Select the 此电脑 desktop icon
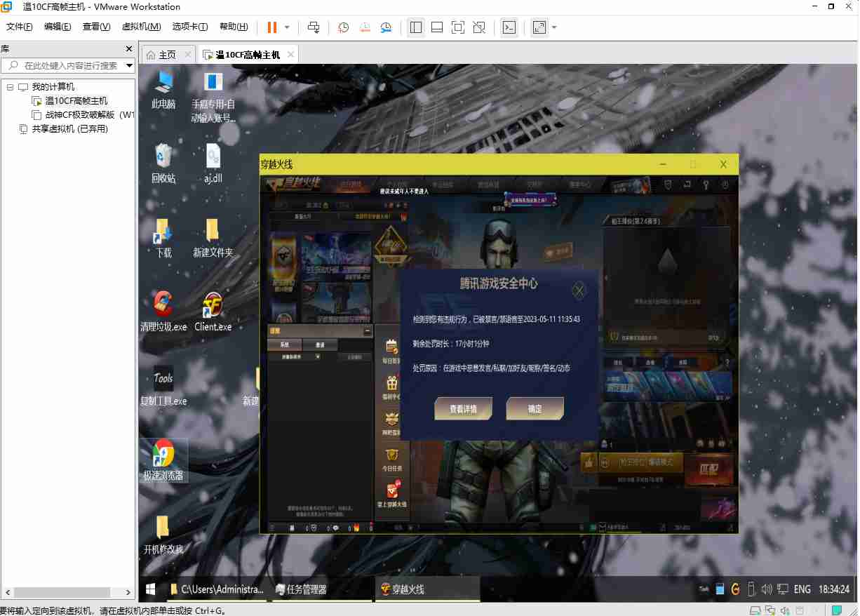 (x=163, y=90)
